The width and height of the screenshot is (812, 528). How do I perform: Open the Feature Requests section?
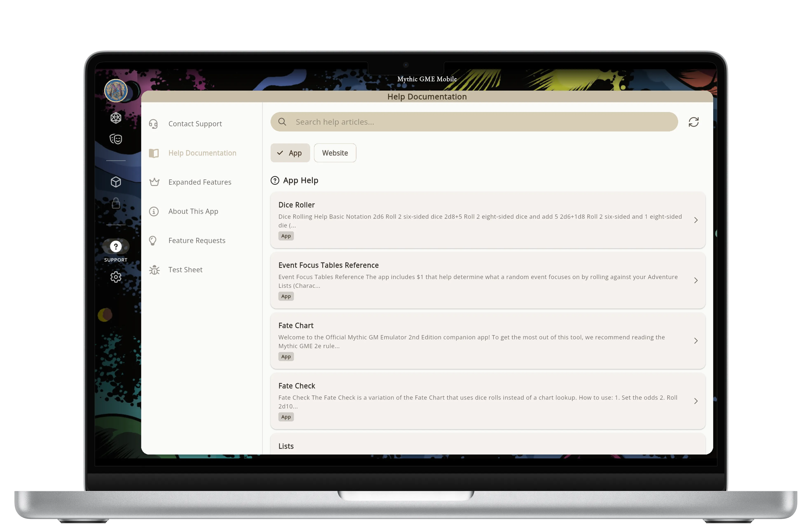[x=197, y=240]
